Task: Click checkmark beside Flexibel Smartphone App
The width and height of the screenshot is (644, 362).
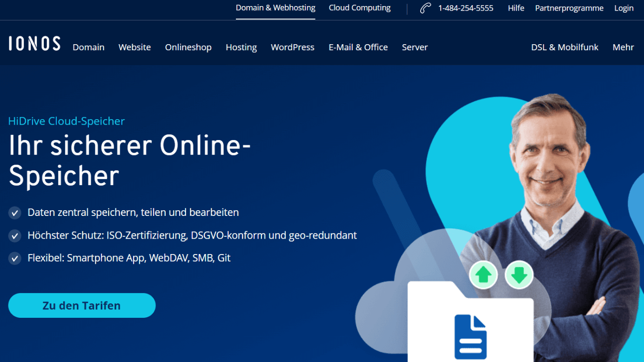Action: (x=15, y=258)
